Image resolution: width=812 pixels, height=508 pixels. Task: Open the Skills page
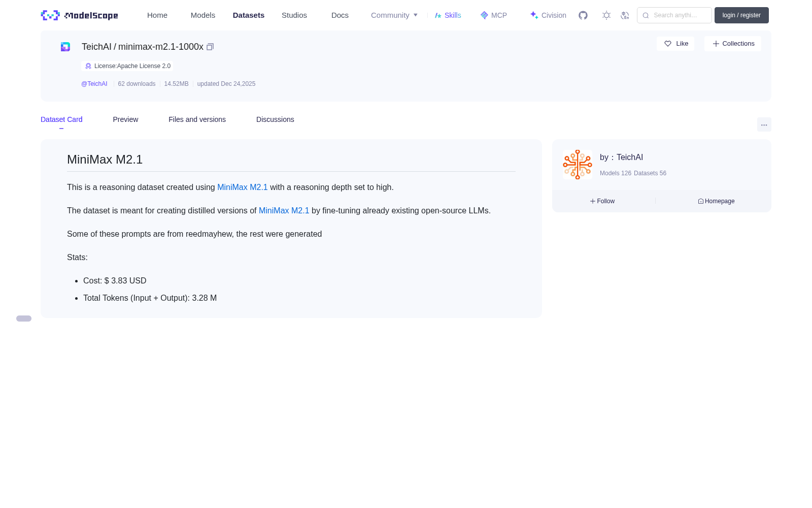(x=448, y=15)
